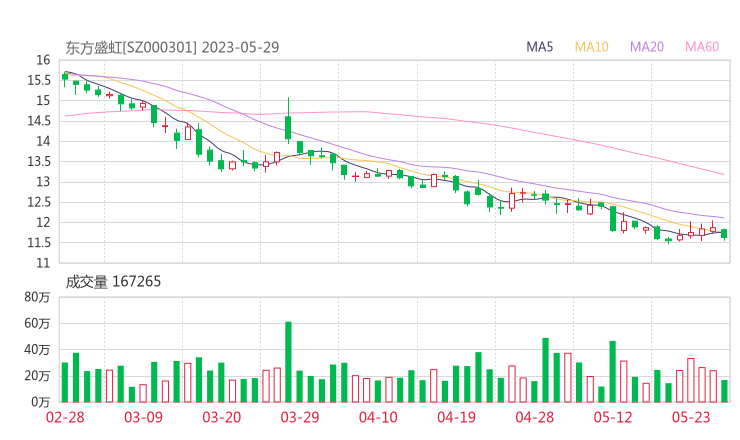Click the 03-09 date label

pos(143,417)
